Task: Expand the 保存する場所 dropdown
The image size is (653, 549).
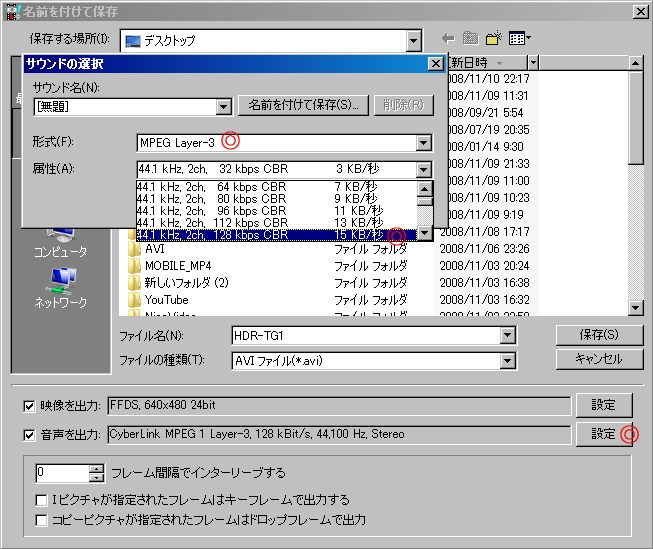Action: (x=413, y=41)
